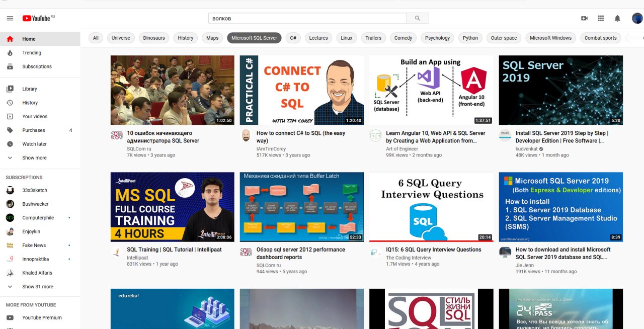This screenshot has width=644, height=329.
Task: Click Intellipaat channel avatar icon
Action: click(116, 252)
